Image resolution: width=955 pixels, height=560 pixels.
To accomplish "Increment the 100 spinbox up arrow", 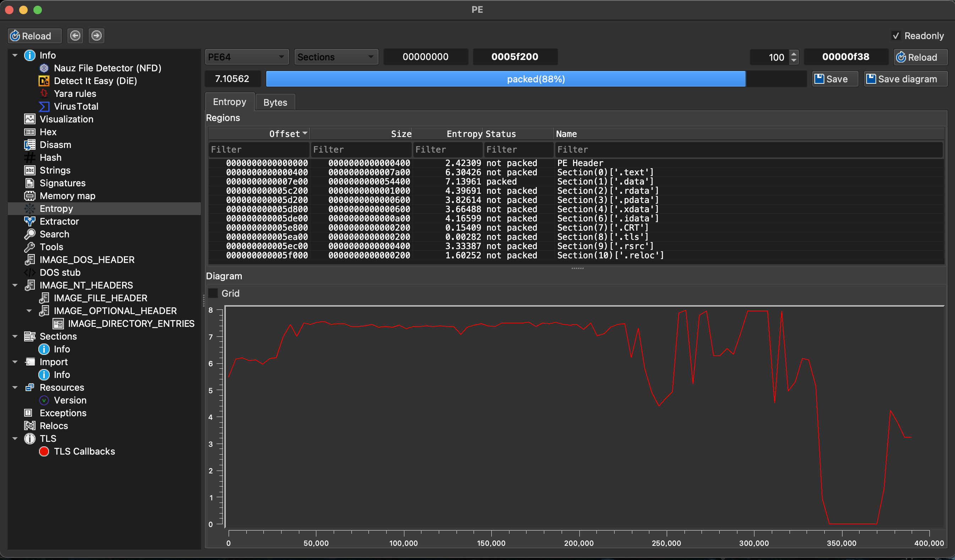I will (x=793, y=54).
